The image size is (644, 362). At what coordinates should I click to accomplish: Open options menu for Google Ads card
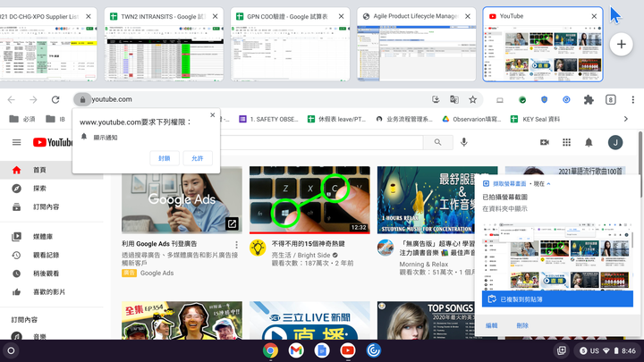[236, 245]
